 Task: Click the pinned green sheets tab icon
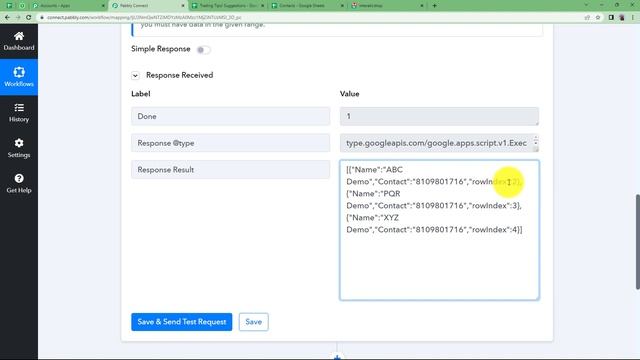tap(10, 6)
